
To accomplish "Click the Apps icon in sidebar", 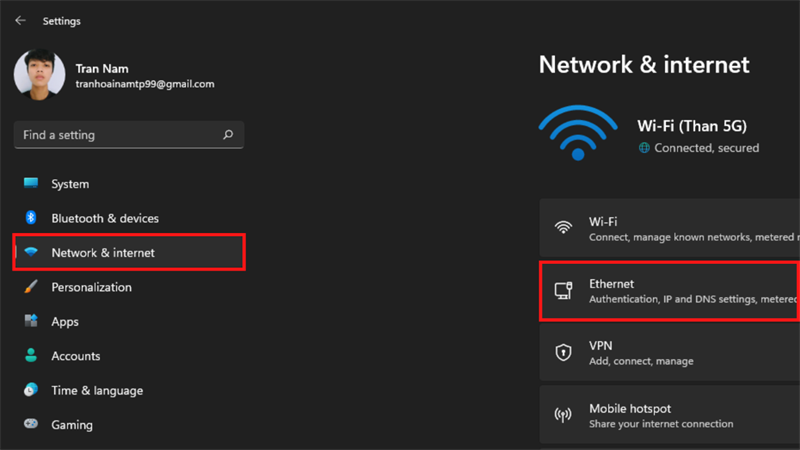I will (x=31, y=321).
